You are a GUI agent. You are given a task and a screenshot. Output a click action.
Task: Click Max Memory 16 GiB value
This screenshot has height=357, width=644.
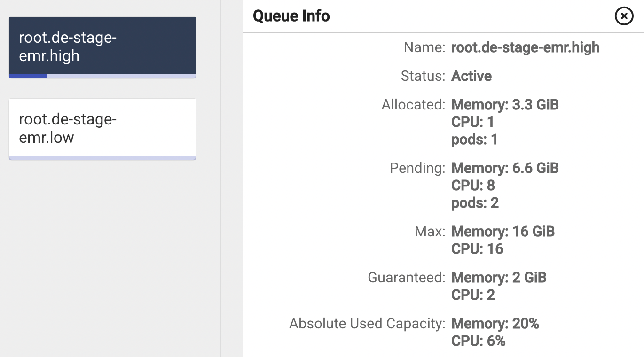(x=503, y=232)
